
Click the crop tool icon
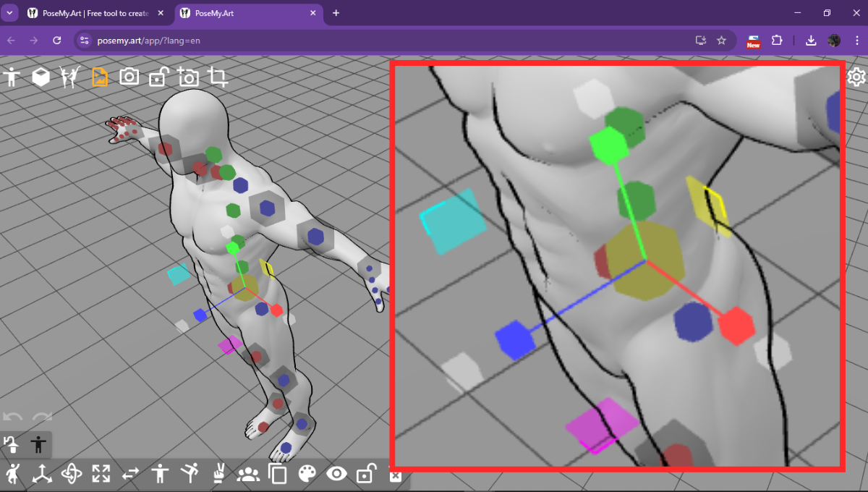point(218,76)
